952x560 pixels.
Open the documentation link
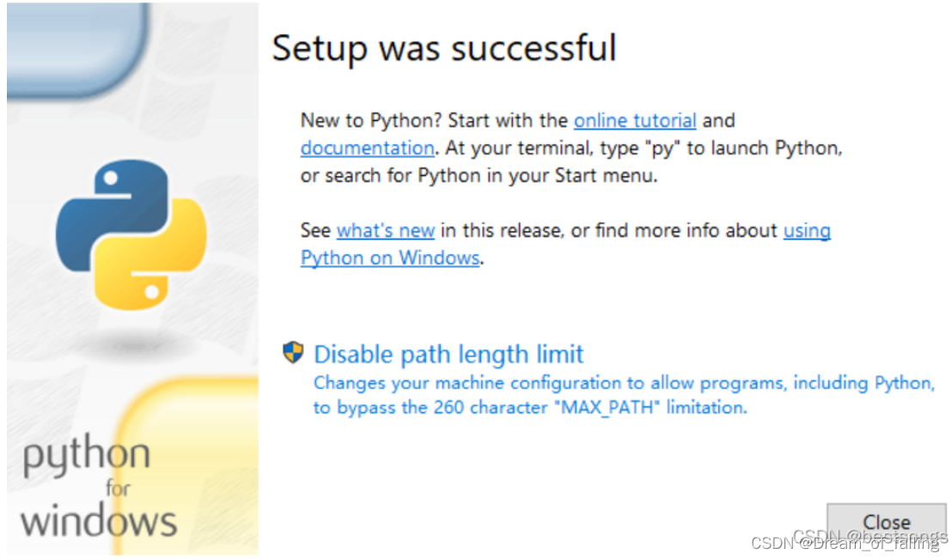tap(367, 148)
